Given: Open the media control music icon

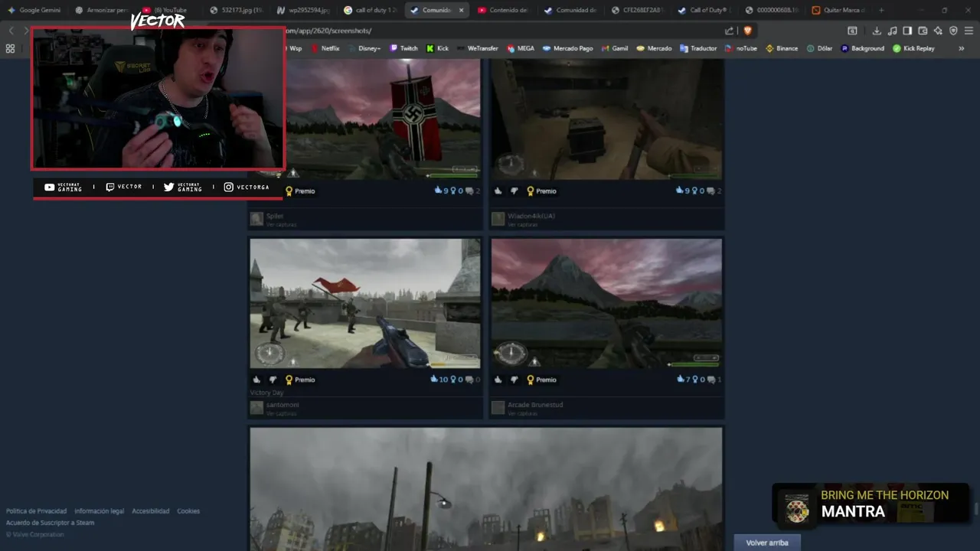Looking at the screenshot, I should (892, 31).
